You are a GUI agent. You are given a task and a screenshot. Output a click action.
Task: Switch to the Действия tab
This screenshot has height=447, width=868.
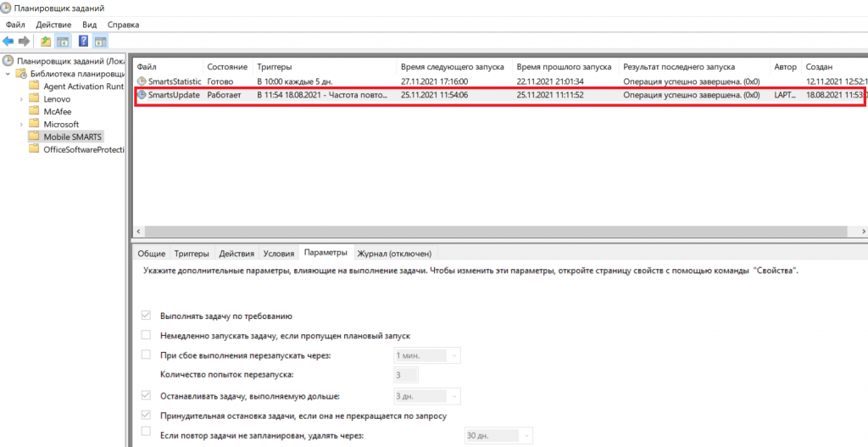point(236,253)
